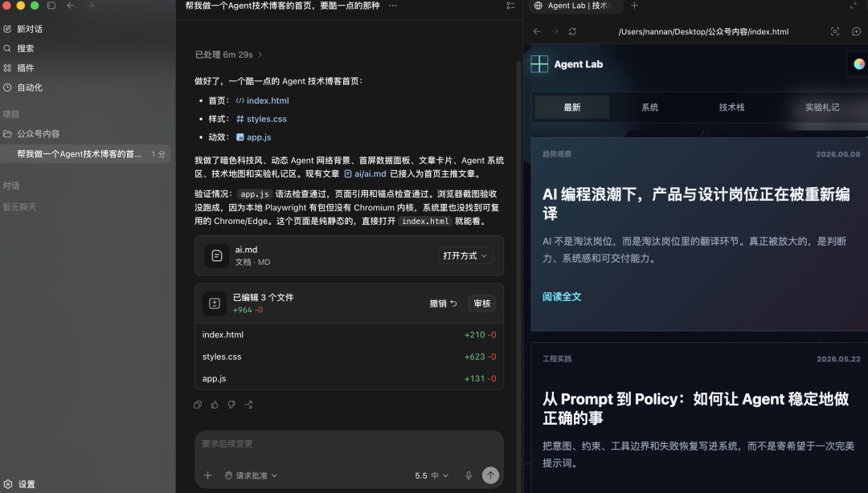Open the app.js file link

tap(253, 137)
